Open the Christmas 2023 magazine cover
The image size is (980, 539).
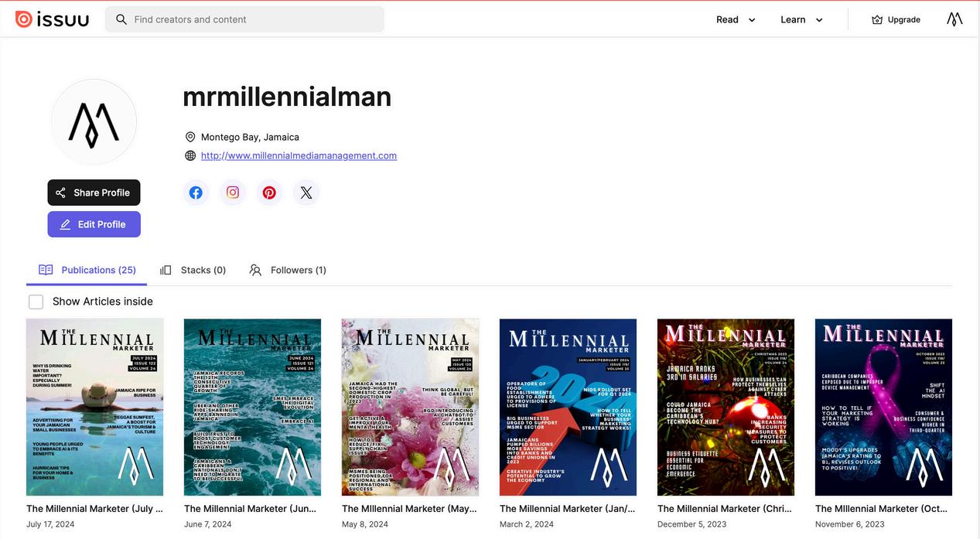click(x=726, y=408)
